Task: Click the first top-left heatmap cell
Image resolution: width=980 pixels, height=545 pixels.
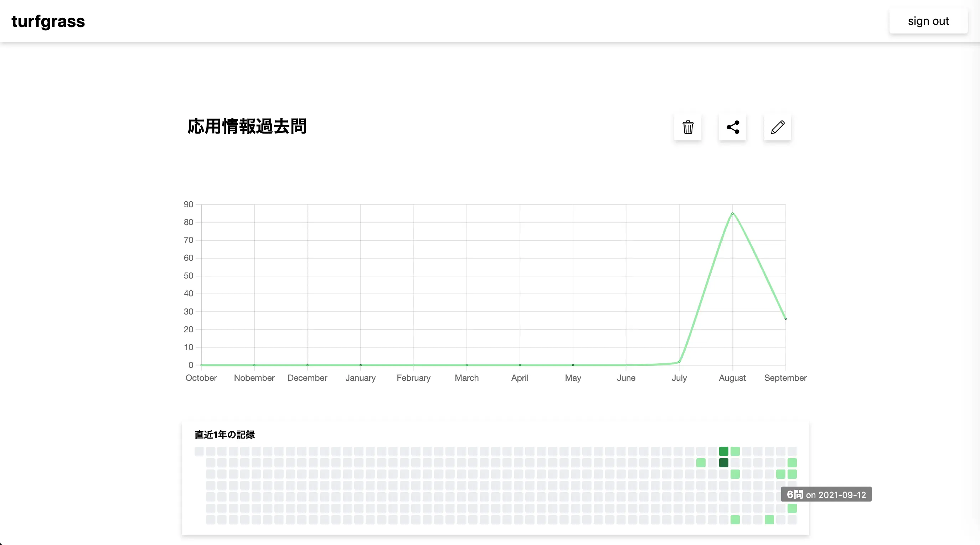Action: click(199, 451)
